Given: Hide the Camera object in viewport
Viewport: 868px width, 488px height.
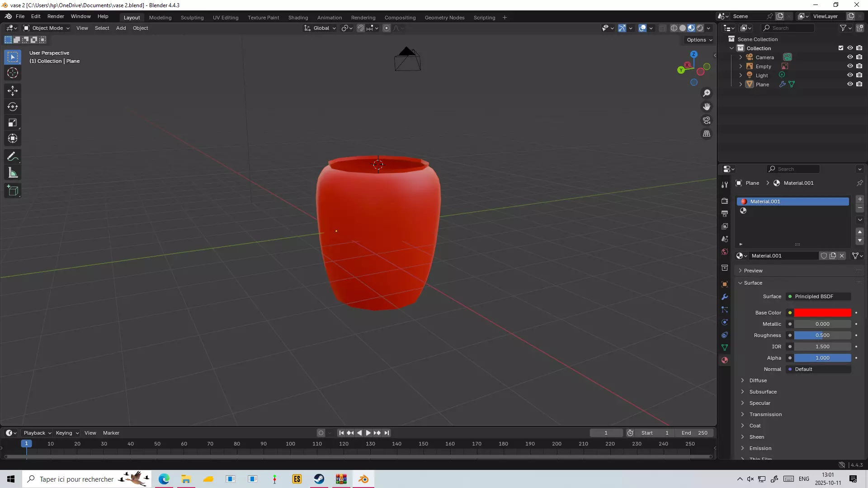Looking at the screenshot, I should point(849,57).
